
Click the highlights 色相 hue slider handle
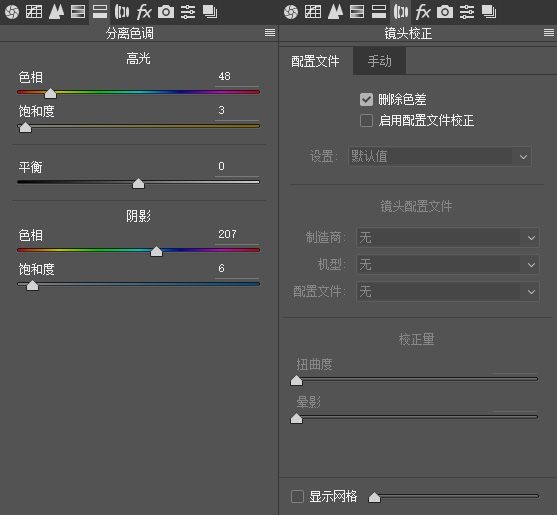[x=50, y=93]
